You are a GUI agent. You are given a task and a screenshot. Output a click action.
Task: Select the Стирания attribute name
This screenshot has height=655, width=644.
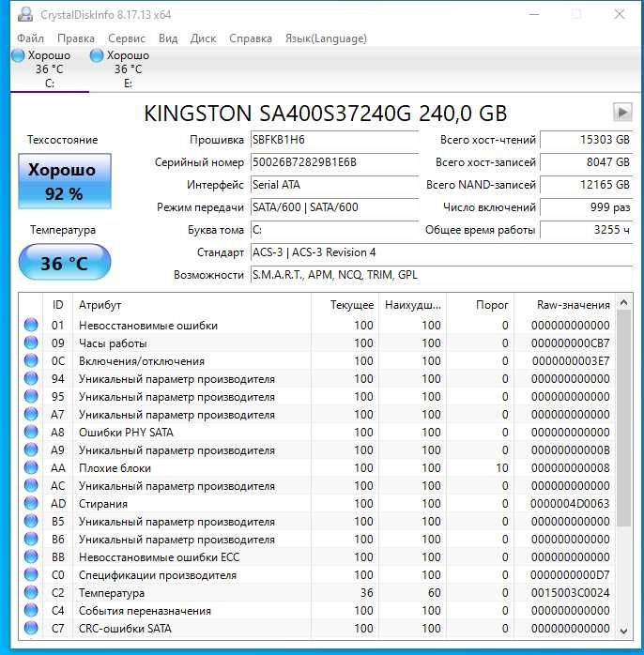103,504
